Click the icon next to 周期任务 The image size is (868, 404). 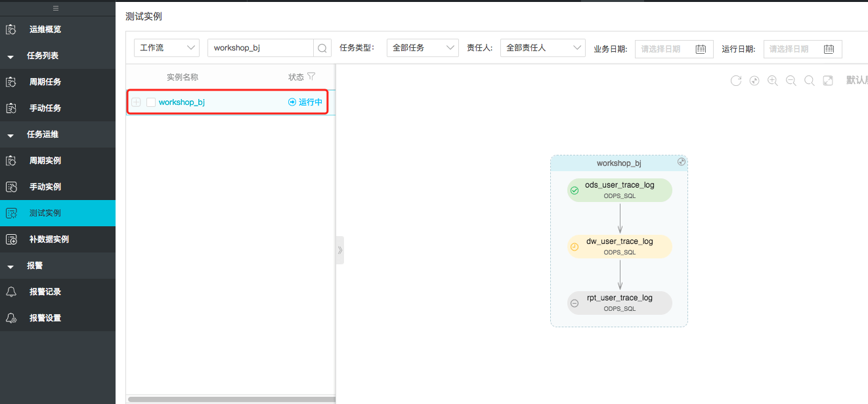click(11, 82)
